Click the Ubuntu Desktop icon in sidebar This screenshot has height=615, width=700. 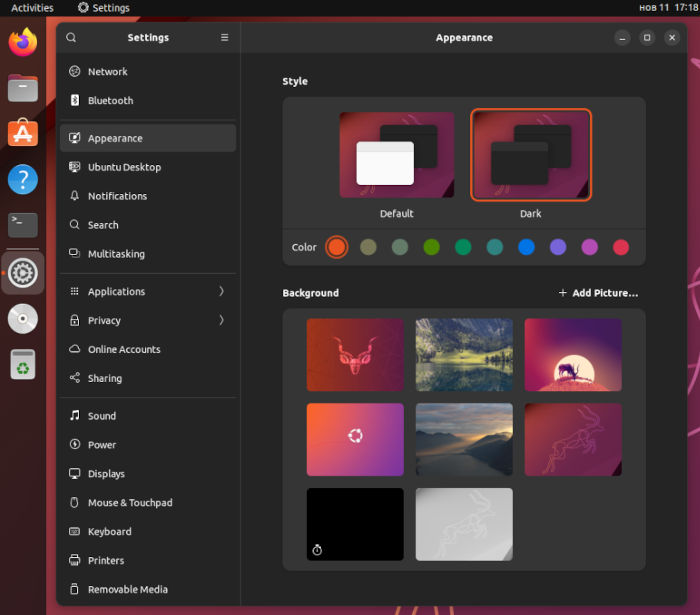(75, 167)
